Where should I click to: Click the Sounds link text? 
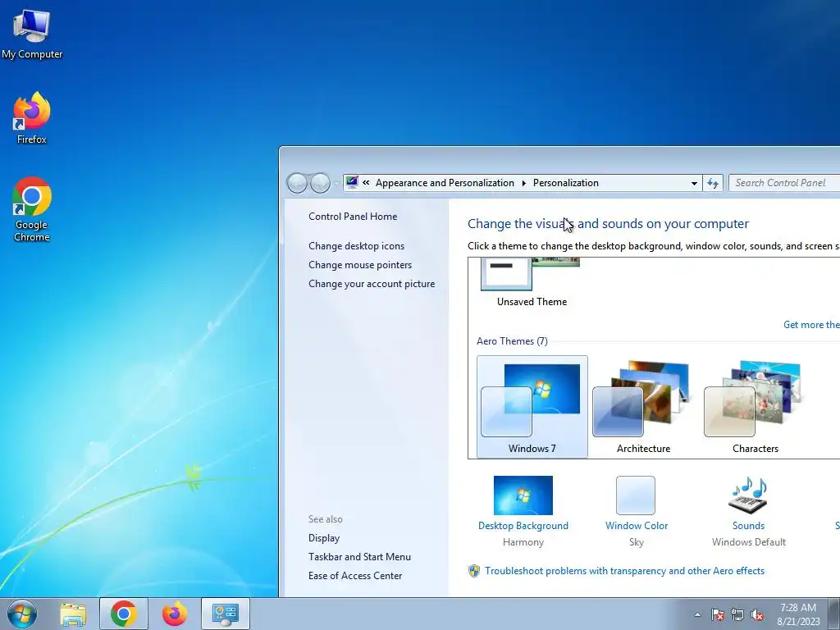[x=748, y=526]
